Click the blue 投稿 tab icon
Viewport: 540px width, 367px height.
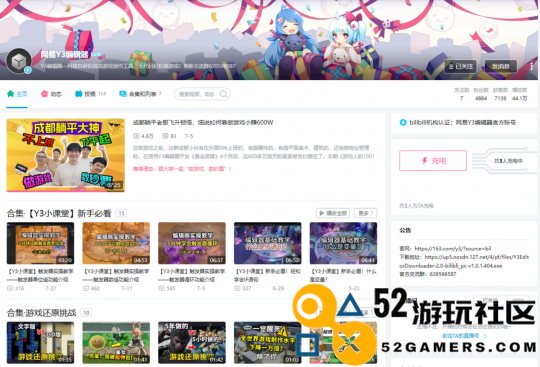point(79,94)
